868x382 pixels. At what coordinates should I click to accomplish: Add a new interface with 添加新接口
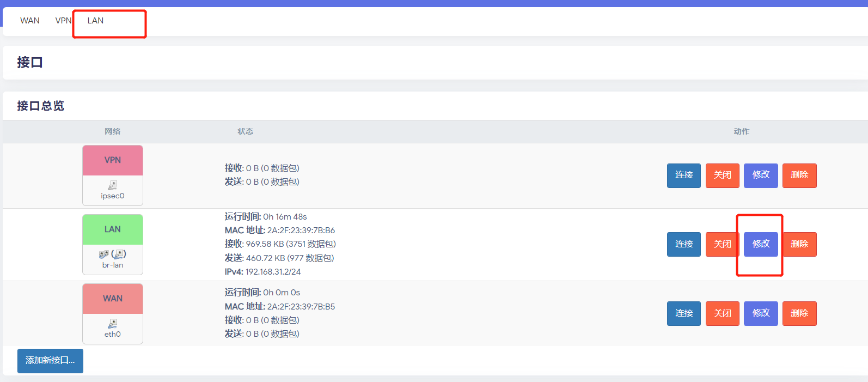50,361
